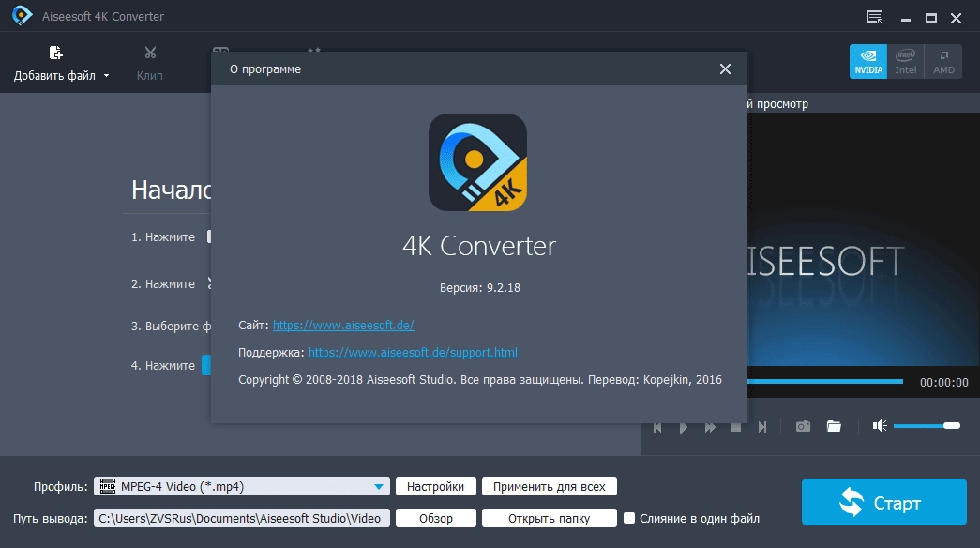Open the Add File dropdown arrow
Viewport: 980px width, 548px height.
[x=106, y=76]
